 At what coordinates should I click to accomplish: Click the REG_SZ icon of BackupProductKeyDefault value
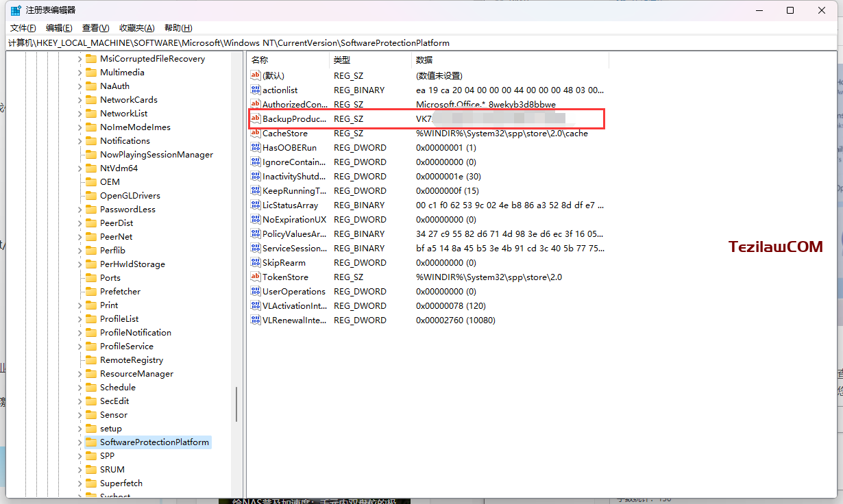(x=256, y=118)
